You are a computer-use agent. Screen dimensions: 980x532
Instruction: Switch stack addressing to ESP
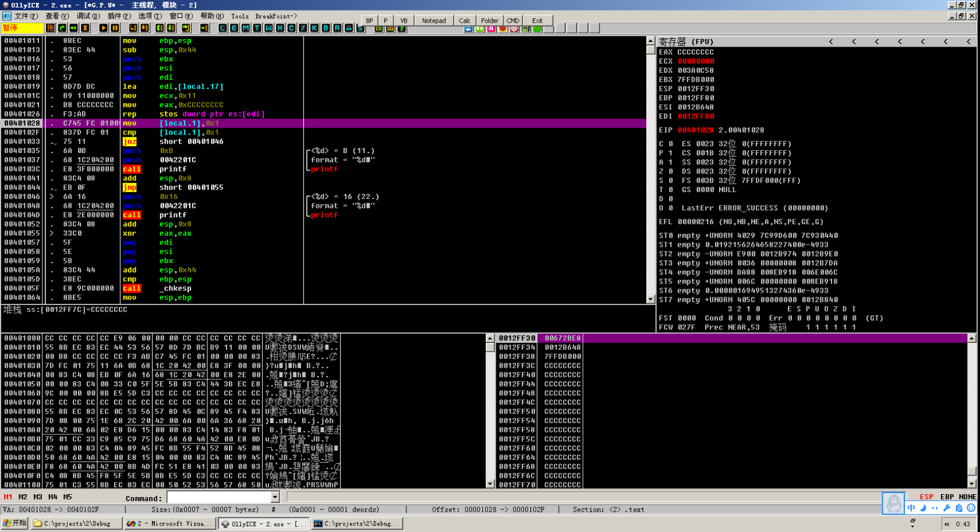[926, 497]
